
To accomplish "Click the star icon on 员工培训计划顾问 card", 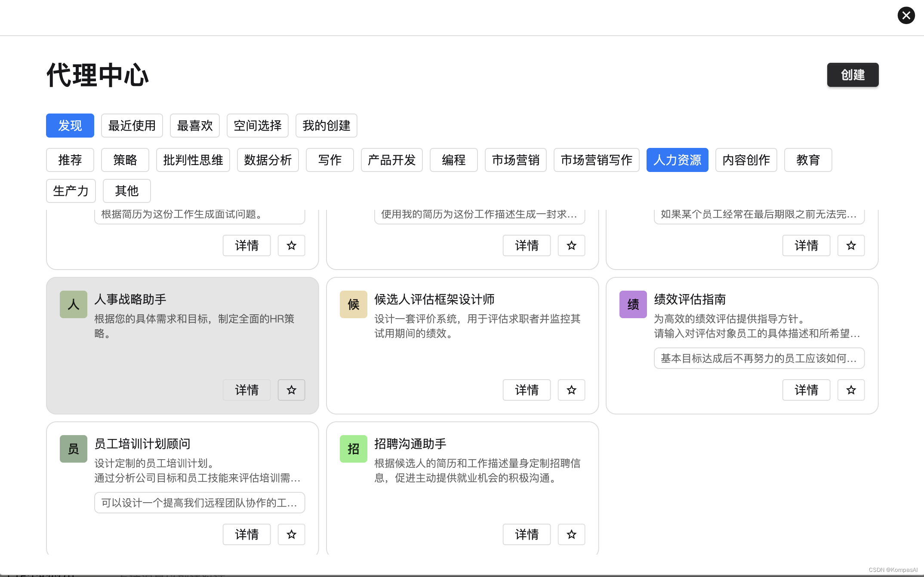I will (291, 534).
